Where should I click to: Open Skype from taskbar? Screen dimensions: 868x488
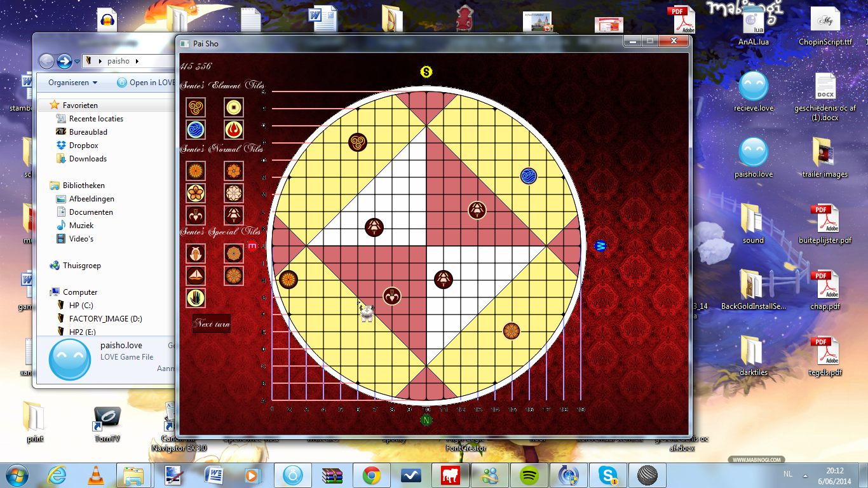coord(607,475)
